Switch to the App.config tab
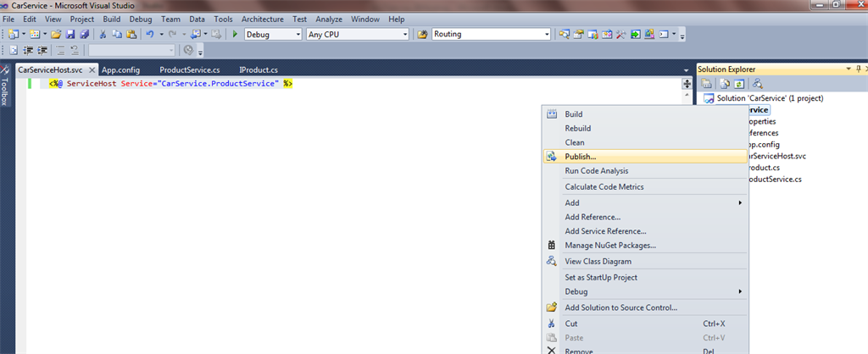868x354 pixels. (x=120, y=70)
